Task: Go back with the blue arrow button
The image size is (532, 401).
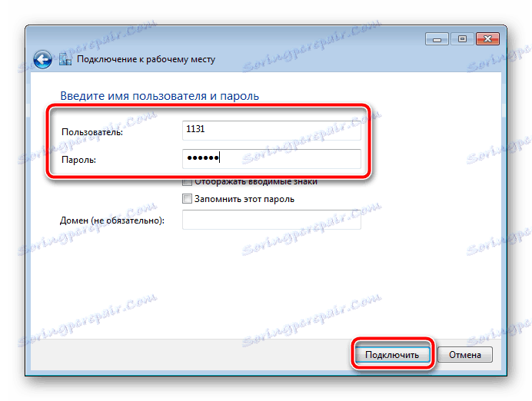Action: tap(43, 59)
